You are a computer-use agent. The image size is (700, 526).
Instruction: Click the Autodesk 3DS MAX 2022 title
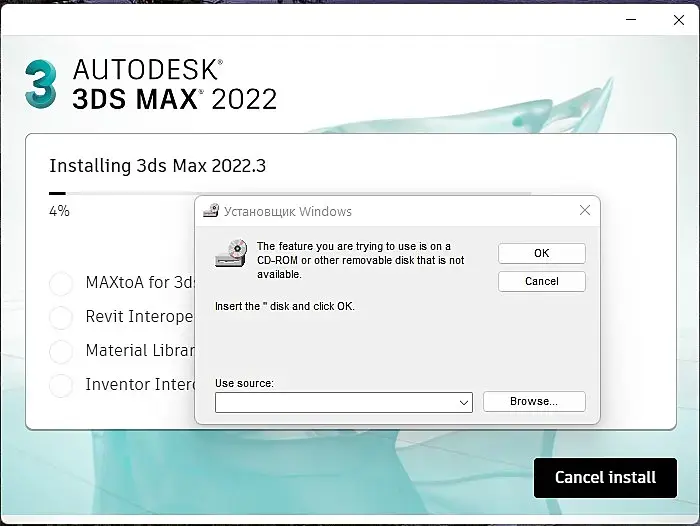[x=175, y=84]
